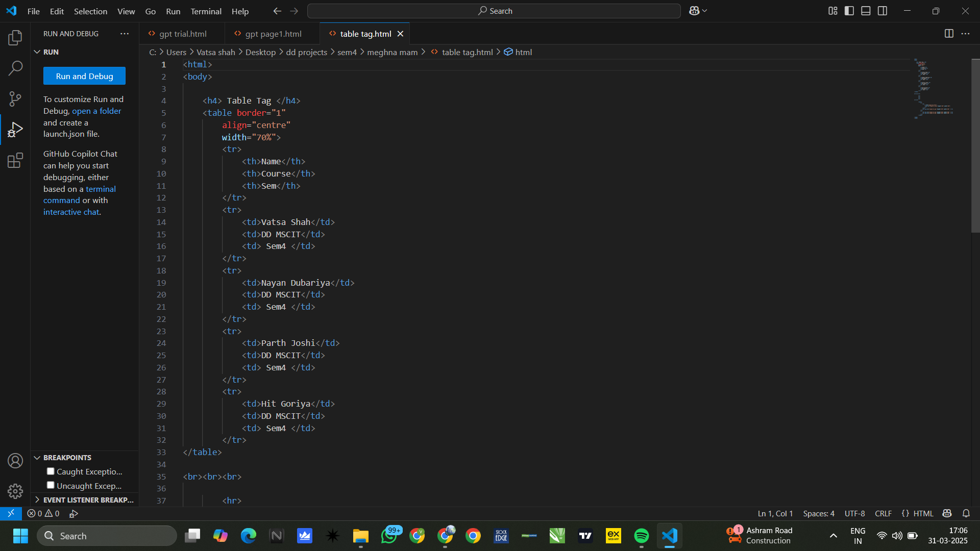Click the title bar Search command box
The height and width of the screenshot is (551, 980).
[494, 11]
